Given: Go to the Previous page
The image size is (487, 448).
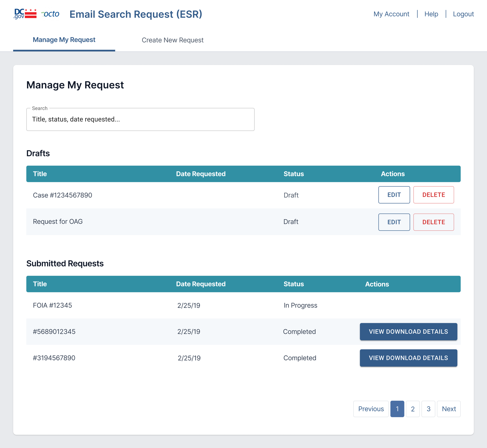Looking at the screenshot, I should pyautogui.click(x=371, y=409).
